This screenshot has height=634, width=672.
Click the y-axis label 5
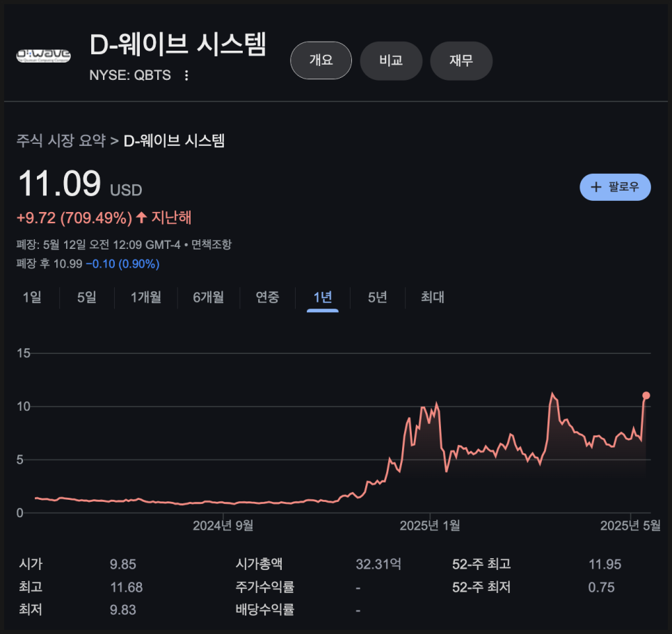tap(19, 460)
